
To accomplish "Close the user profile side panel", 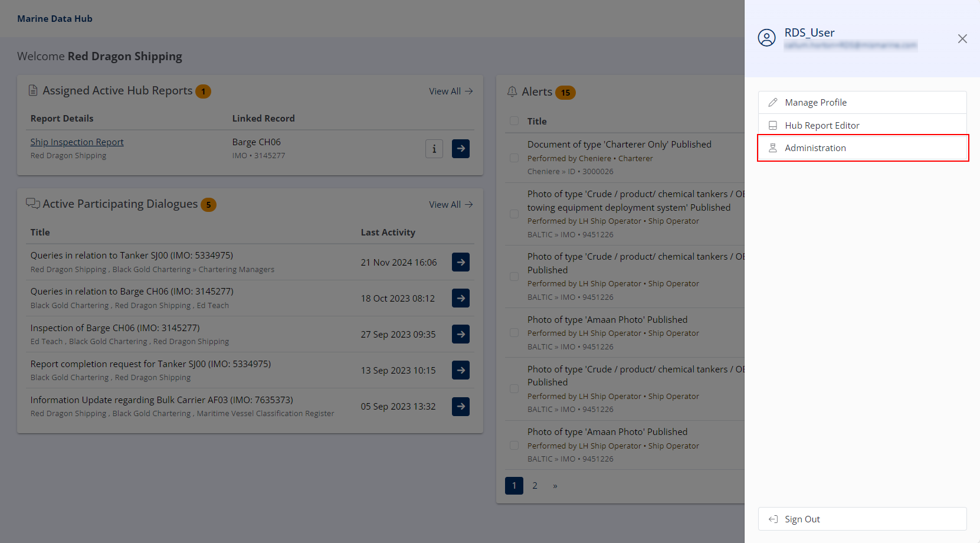I will click(962, 39).
